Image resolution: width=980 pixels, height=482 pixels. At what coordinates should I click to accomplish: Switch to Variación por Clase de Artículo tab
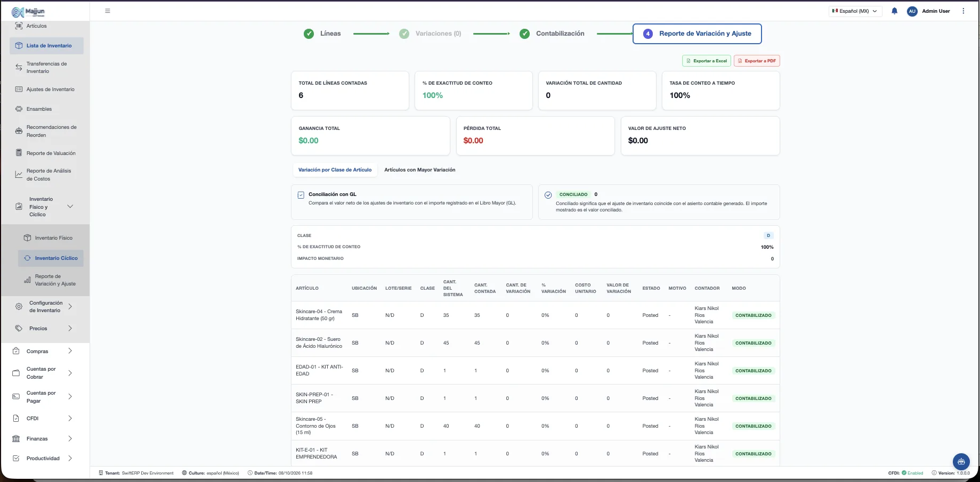pyautogui.click(x=335, y=170)
